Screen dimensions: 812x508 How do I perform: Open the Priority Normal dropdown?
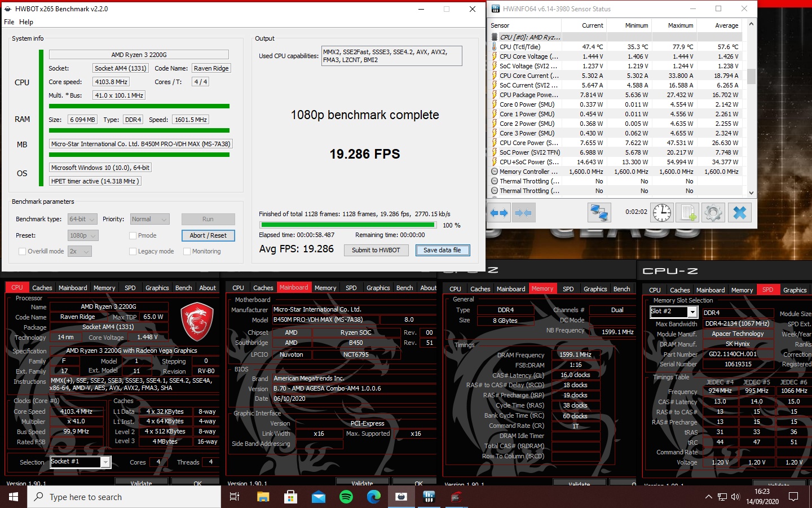click(x=149, y=219)
